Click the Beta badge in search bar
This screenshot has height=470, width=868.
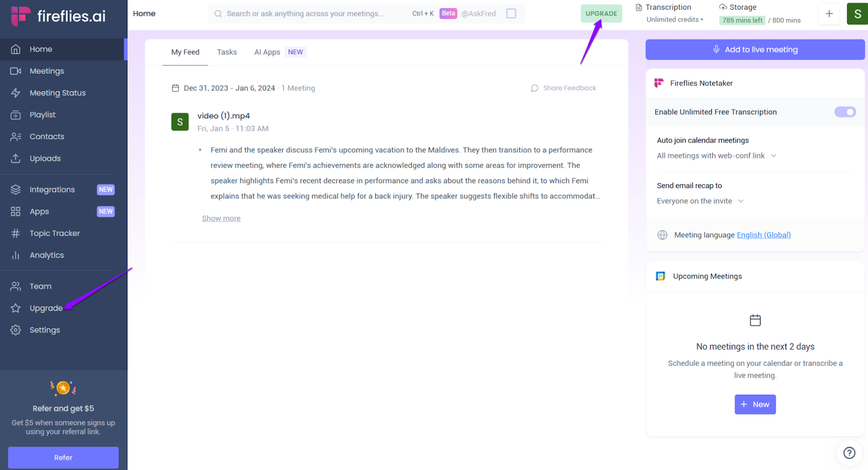tap(448, 14)
